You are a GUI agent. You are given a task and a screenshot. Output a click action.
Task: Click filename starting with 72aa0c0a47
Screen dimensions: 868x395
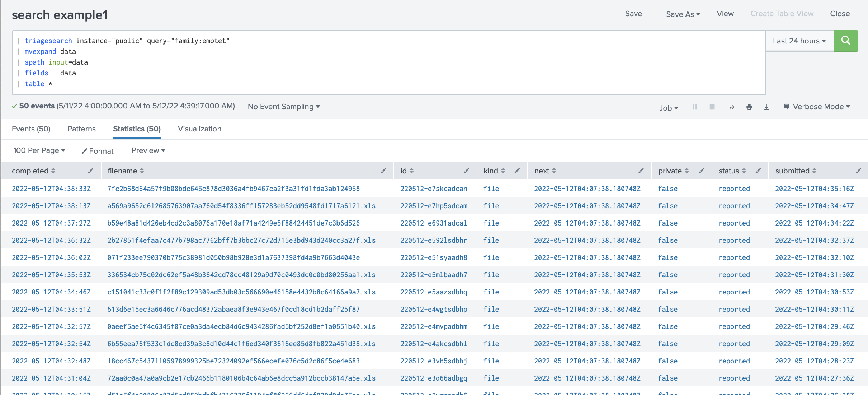click(241, 378)
